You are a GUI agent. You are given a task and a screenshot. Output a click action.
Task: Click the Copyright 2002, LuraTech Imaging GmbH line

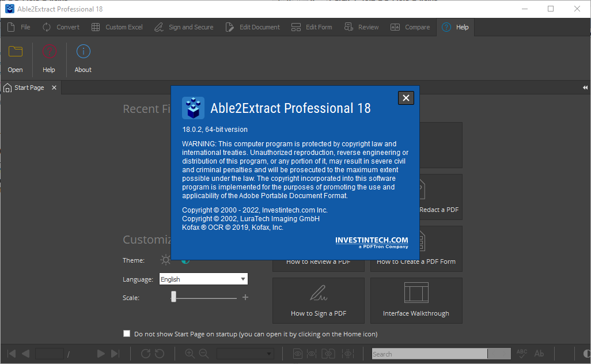(x=251, y=218)
